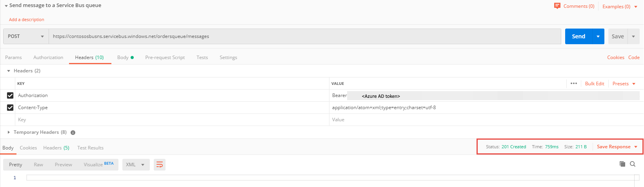644x187 pixels.
Task: Switch to the Authorization tab
Action: coord(48,58)
